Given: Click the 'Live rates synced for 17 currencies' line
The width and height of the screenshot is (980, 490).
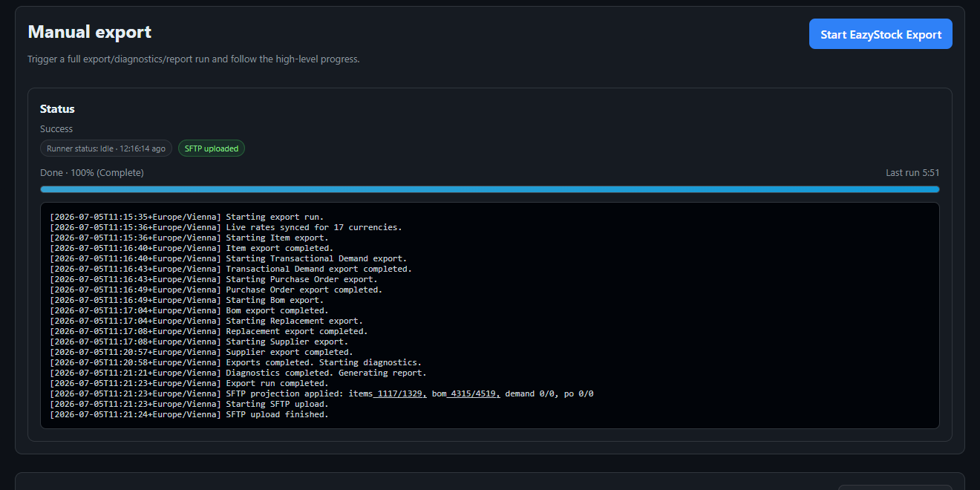Looking at the screenshot, I should coord(226,227).
